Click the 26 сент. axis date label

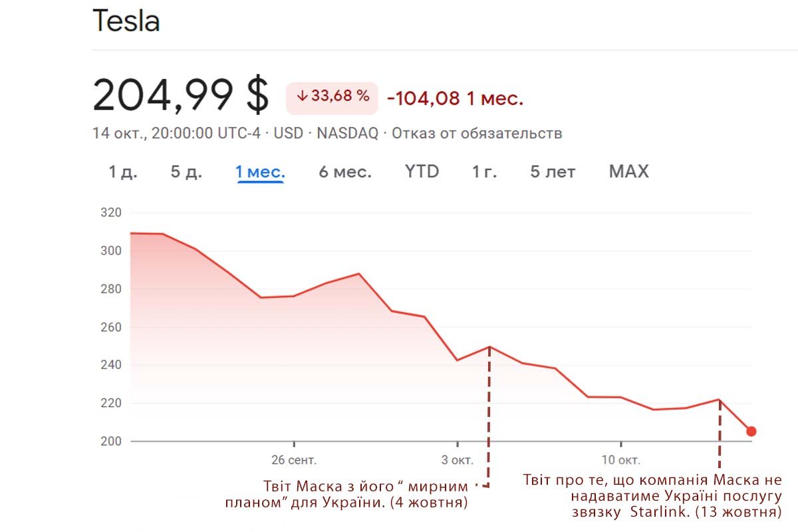pos(294,460)
